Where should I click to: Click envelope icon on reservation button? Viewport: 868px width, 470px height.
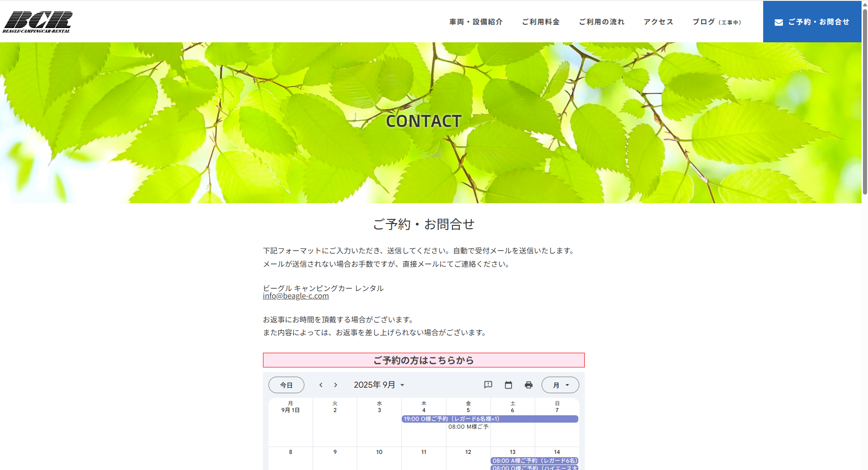point(779,22)
